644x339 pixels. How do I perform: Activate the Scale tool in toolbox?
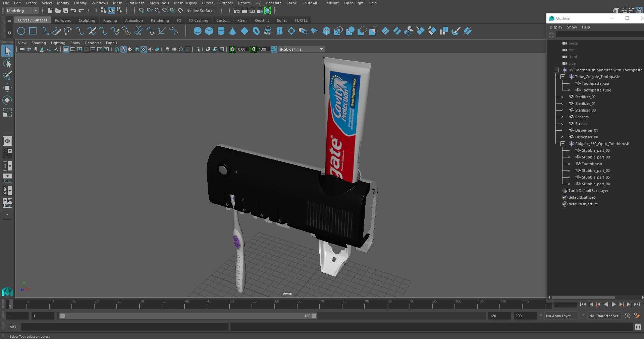(x=7, y=113)
